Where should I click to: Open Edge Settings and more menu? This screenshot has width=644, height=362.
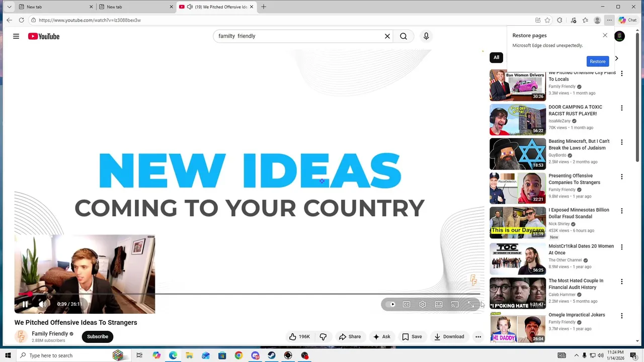pos(609,20)
